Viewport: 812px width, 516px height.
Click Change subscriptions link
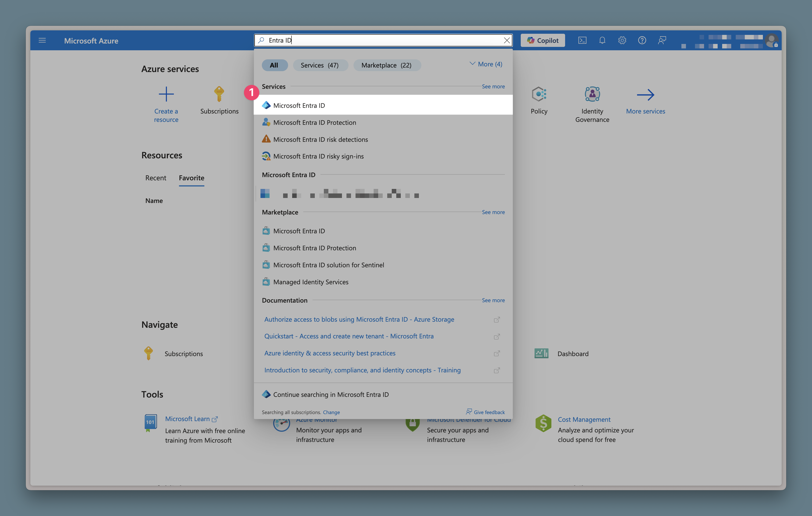(x=331, y=412)
